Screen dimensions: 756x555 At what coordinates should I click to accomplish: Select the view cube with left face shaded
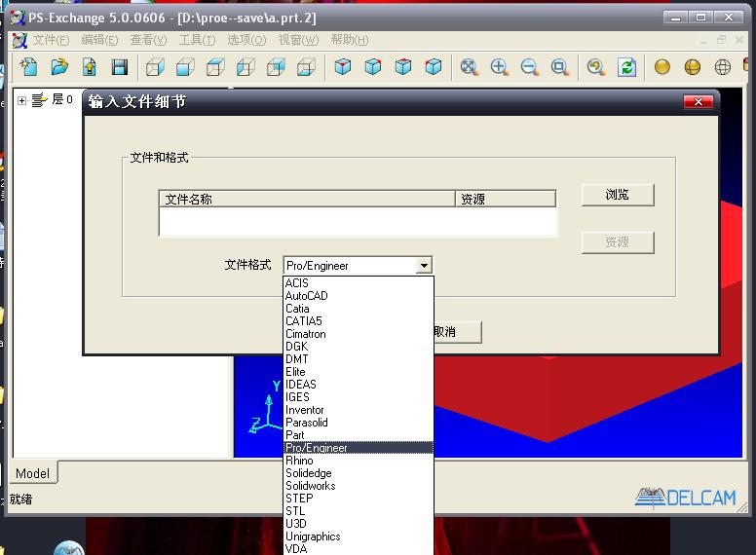tap(246, 67)
